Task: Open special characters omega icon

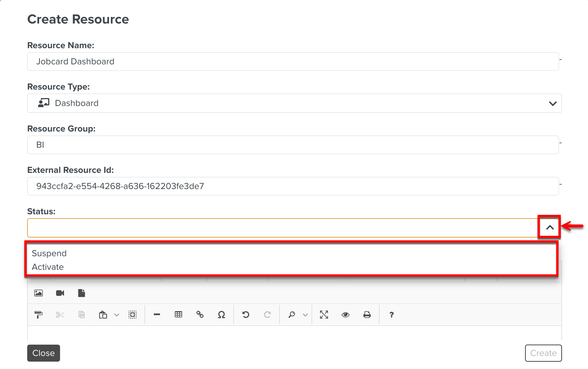Action: pos(221,315)
